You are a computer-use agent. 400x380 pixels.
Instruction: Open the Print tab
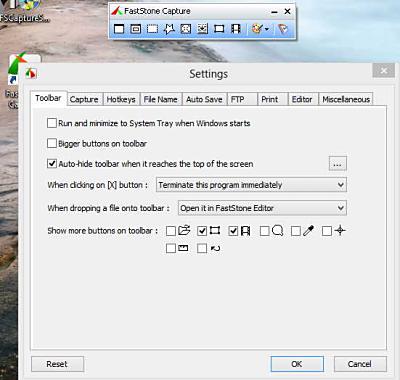(272, 99)
